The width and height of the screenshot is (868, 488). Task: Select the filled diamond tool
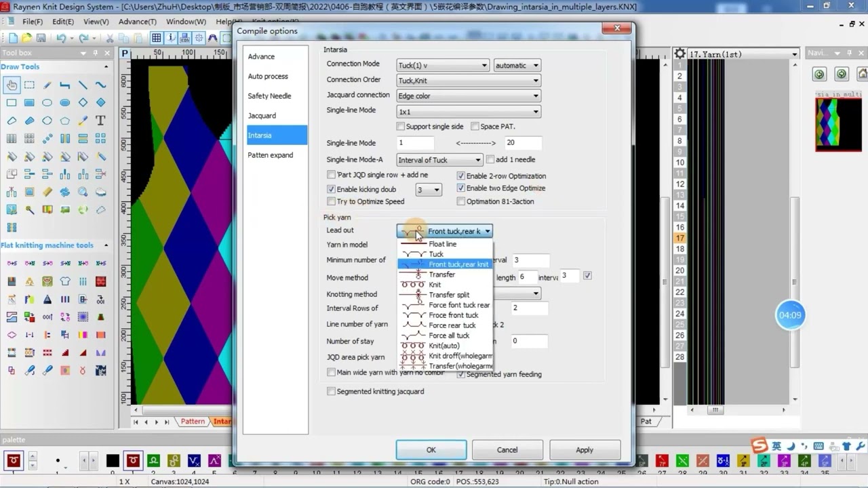point(100,103)
